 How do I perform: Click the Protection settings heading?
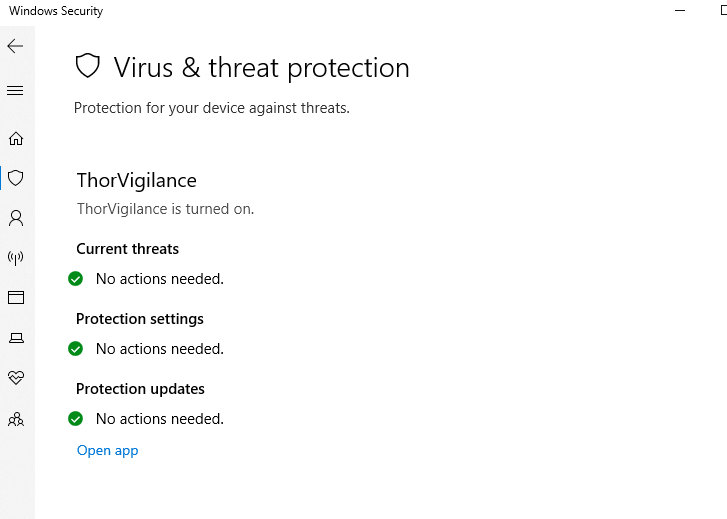(x=139, y=319)
